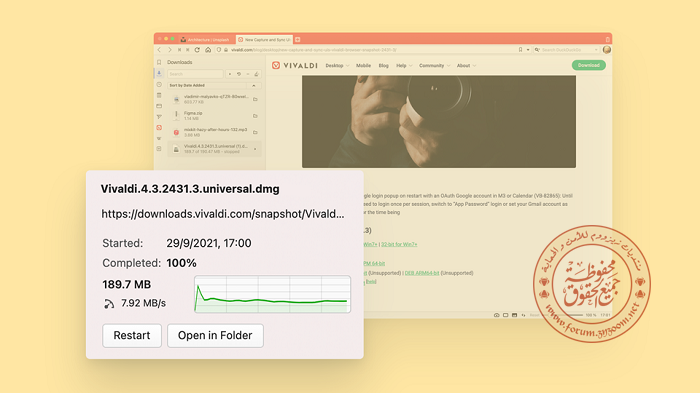700x393 pixels.
Task: Open the Bookmarks panel icon in sidebar
Action: click(x=159, y=63)
